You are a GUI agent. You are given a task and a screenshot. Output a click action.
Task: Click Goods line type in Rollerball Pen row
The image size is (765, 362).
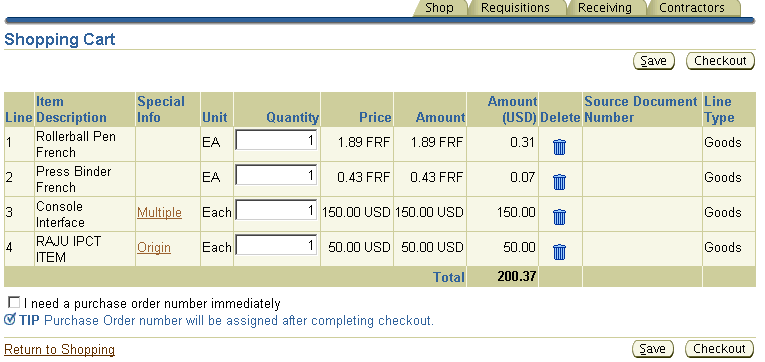pyautogui.click(x=723, y=142)
